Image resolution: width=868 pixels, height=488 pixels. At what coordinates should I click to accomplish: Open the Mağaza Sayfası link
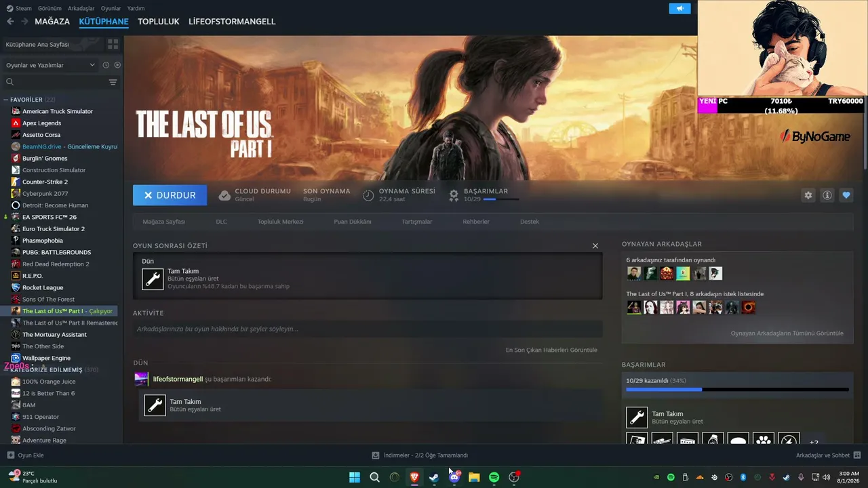[163, 222]
